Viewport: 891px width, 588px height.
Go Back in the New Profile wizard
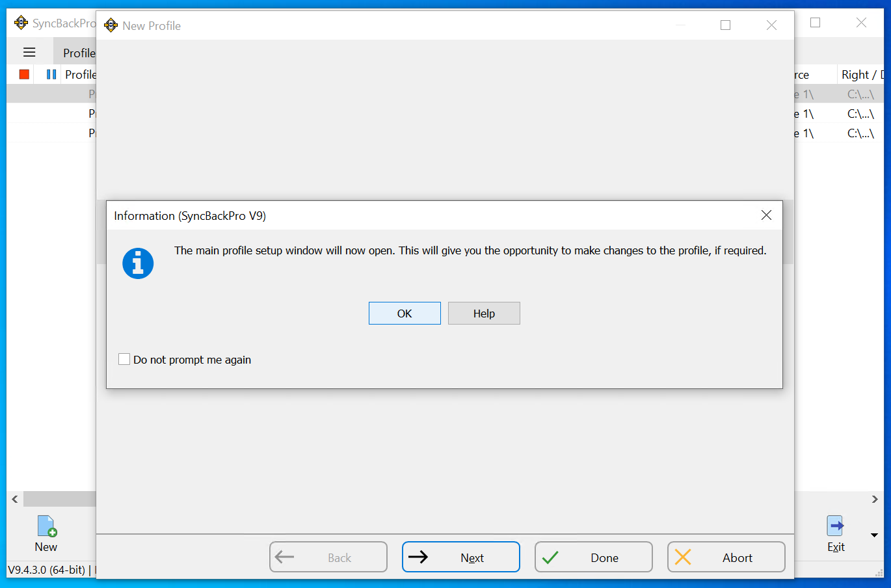click(x=328, y=557)
